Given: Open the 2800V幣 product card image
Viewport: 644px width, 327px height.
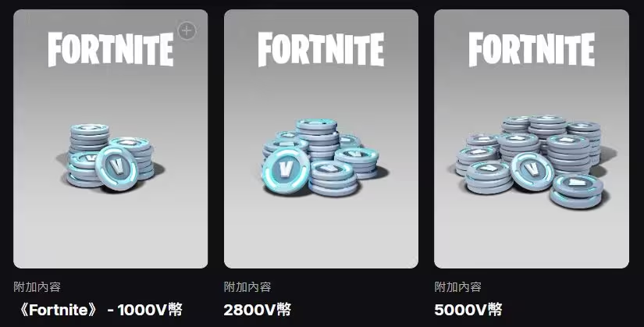Looking at the screenshot, I should pyautogui.click(x=321, y=139).
